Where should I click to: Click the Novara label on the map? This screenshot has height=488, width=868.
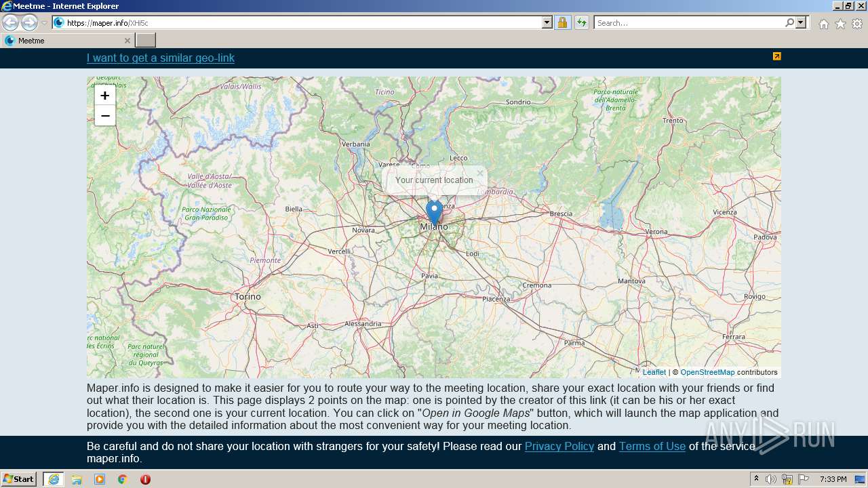pos(363,230)
